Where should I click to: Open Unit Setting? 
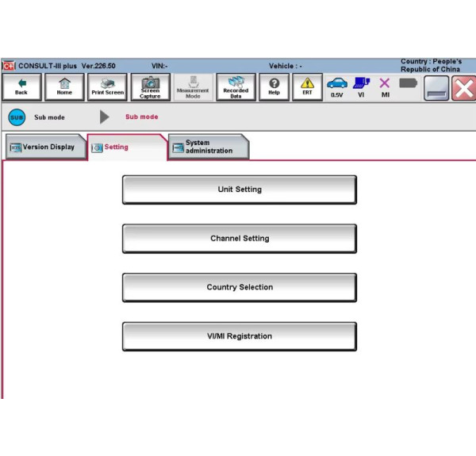(x=239, y=190)
